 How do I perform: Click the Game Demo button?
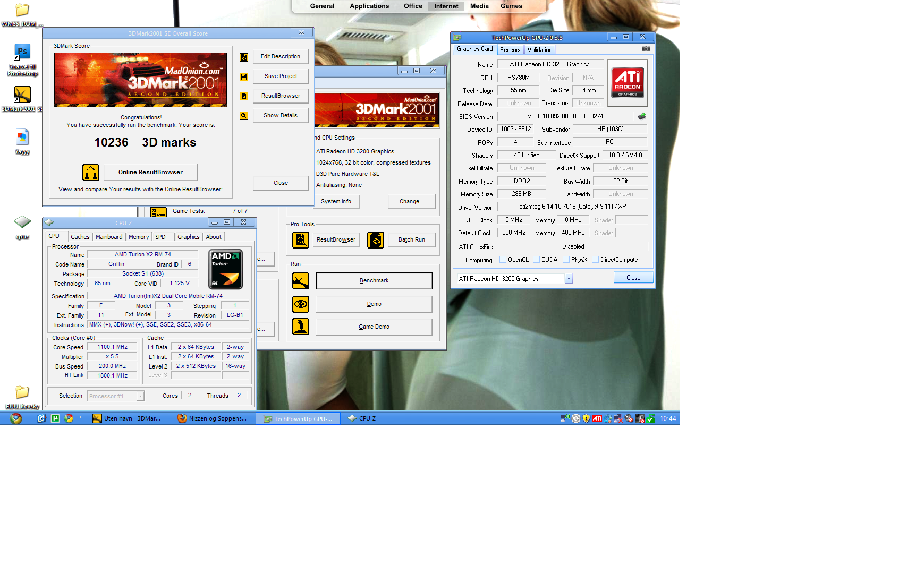click(374, 327)
